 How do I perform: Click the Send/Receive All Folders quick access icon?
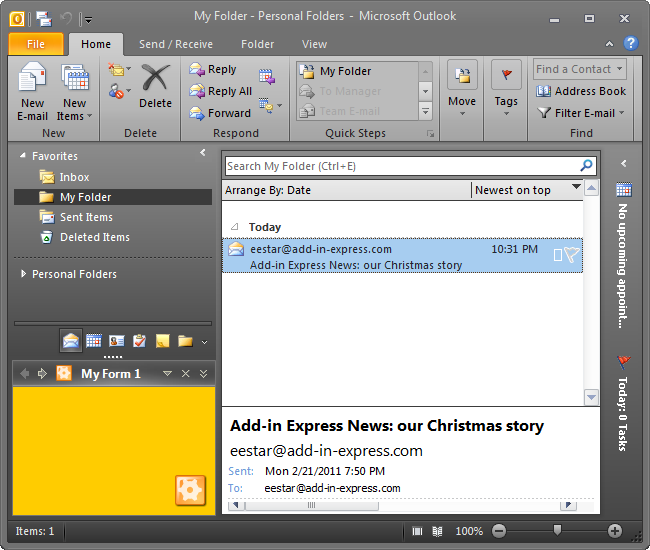pos(44,19)
